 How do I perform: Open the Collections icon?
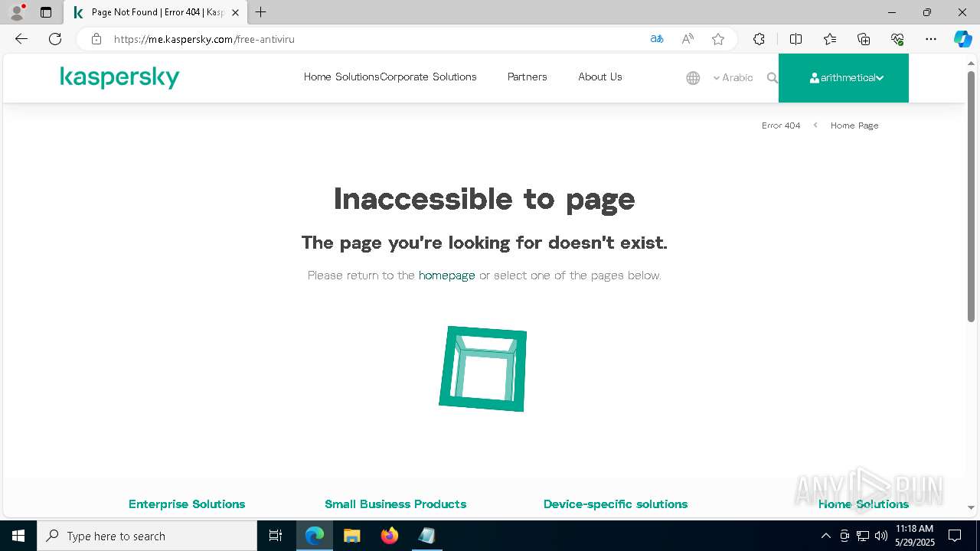pos(864,39)
